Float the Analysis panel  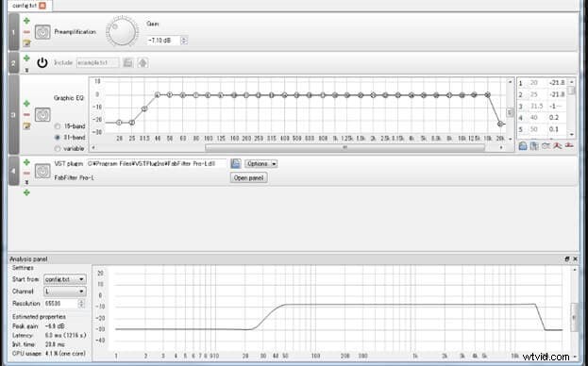[567, 258]
